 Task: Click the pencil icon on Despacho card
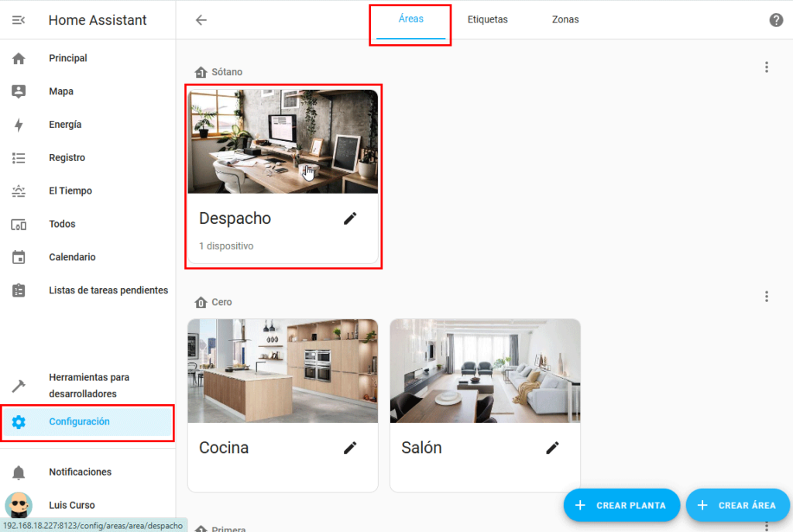point(351,218)
